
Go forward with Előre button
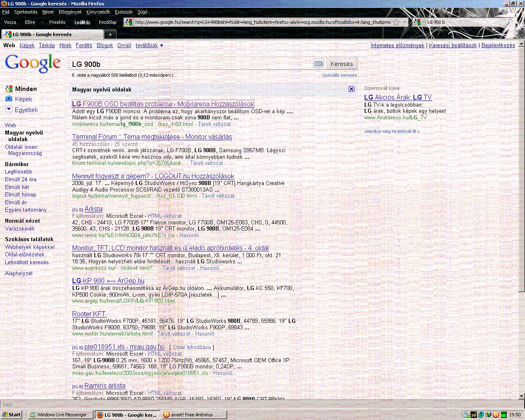pos(30,22)
